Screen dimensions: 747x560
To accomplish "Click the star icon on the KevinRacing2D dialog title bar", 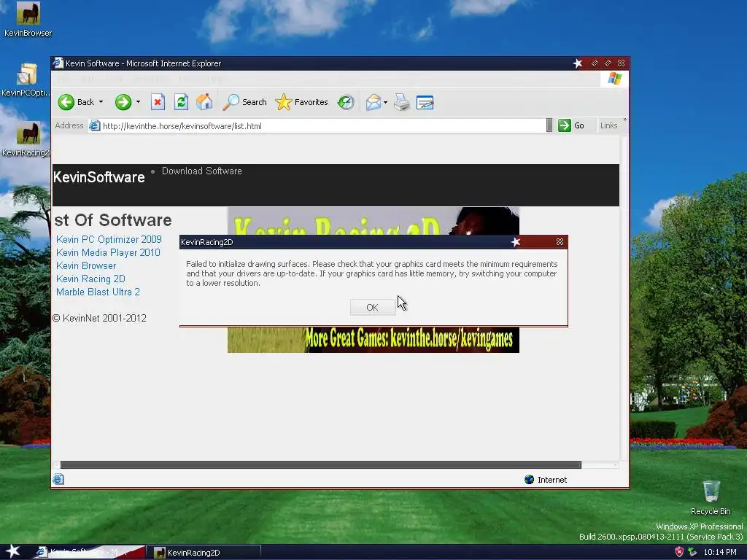I will tap(516, 242).
